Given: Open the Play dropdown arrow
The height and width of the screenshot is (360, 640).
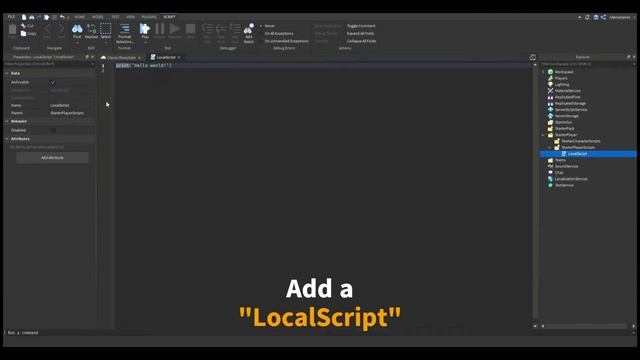Looking at the screenshot, I should [145, 43].
